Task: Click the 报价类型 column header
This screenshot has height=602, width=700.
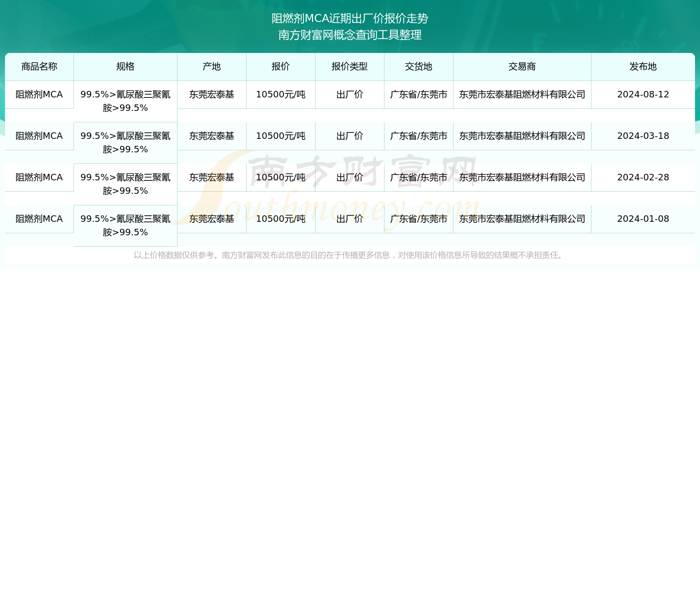Action: pos(349,66)
